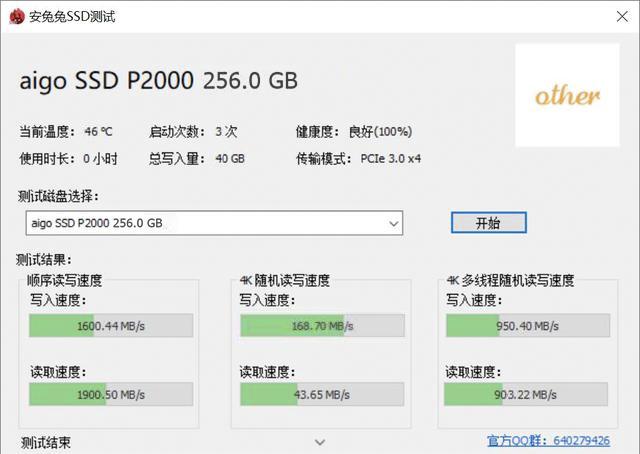Click the sequential write 1600.44 MB/s bar
The image size is (640, 454).
point(111,325)
